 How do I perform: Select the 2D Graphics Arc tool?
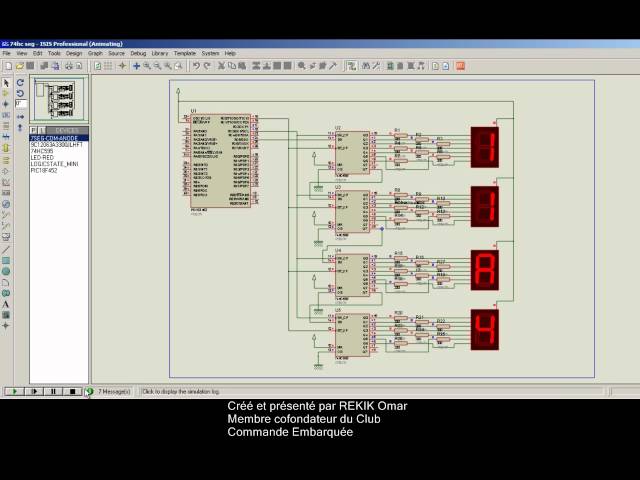[6, 282]
